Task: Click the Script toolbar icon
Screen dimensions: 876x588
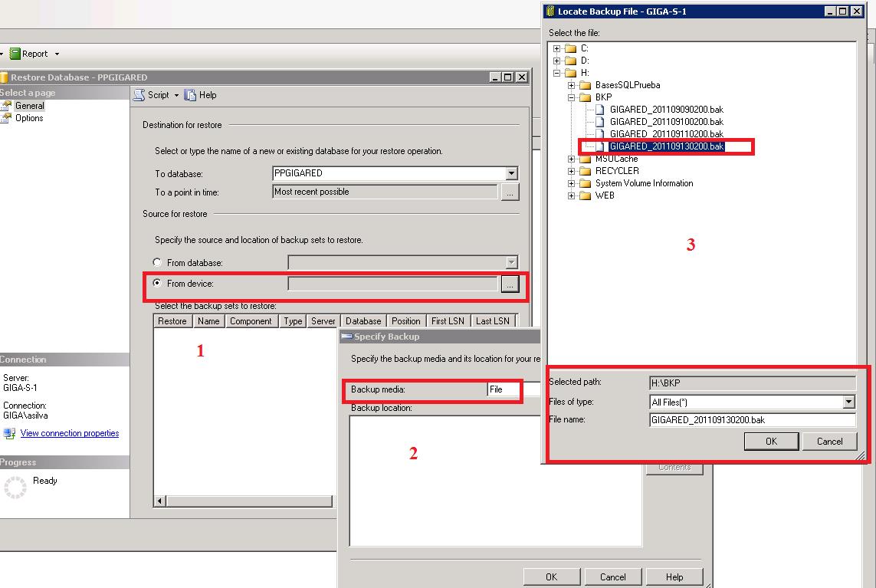Action: click(139, 95)
